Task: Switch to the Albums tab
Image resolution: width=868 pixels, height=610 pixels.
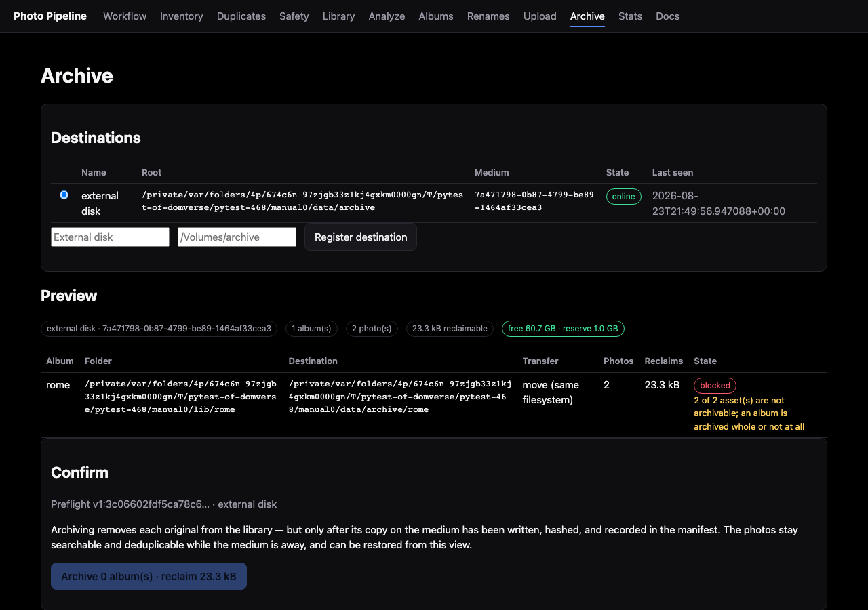Action: pos(436,16)
